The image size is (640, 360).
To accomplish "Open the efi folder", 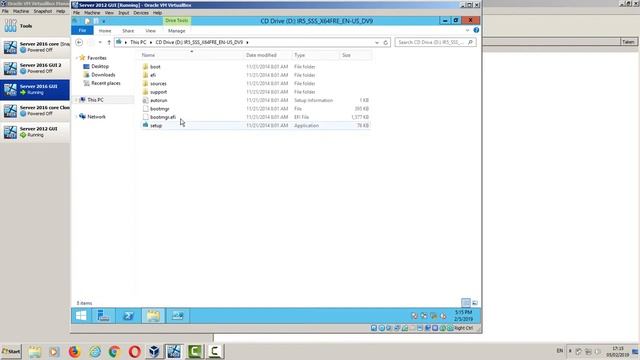I will click(x=153, y=75).
